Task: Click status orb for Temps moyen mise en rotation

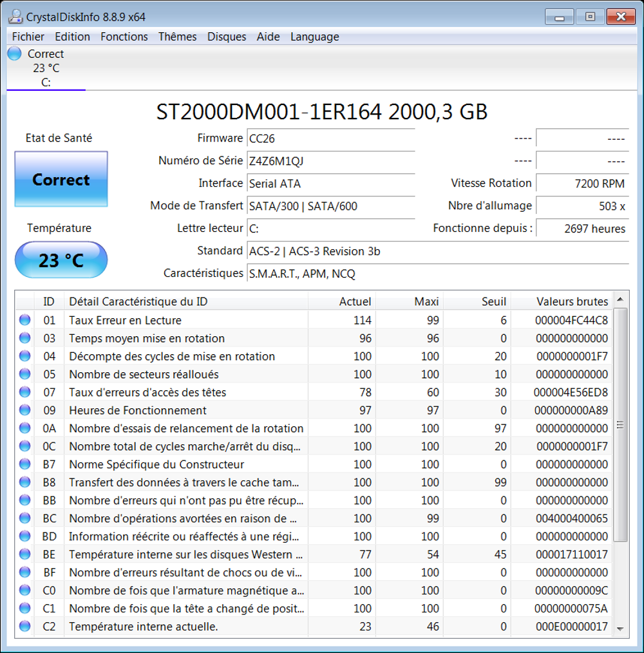Action: coord(25,337)
